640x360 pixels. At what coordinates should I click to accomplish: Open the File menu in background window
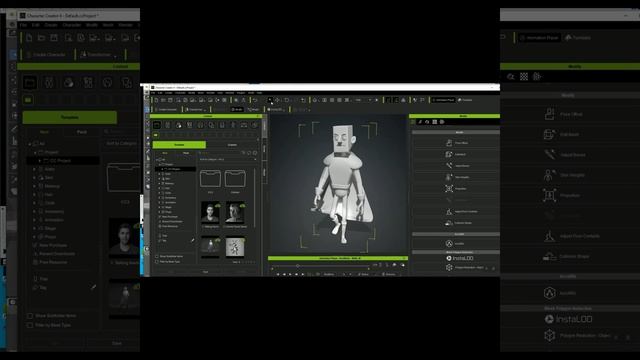[x=24, y=25]
